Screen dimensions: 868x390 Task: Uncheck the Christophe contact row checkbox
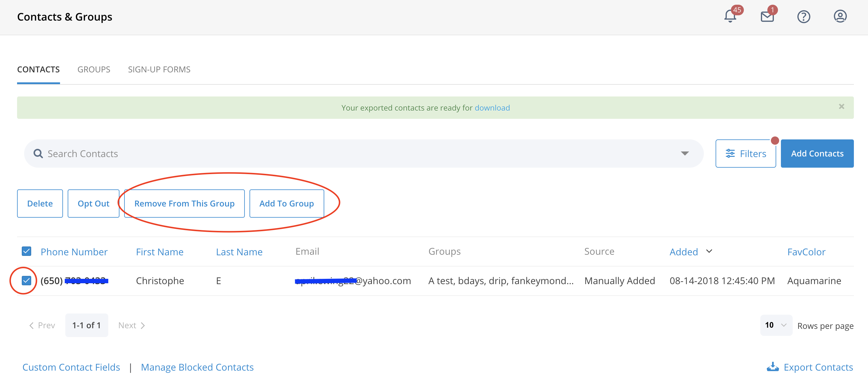[26, 280]
